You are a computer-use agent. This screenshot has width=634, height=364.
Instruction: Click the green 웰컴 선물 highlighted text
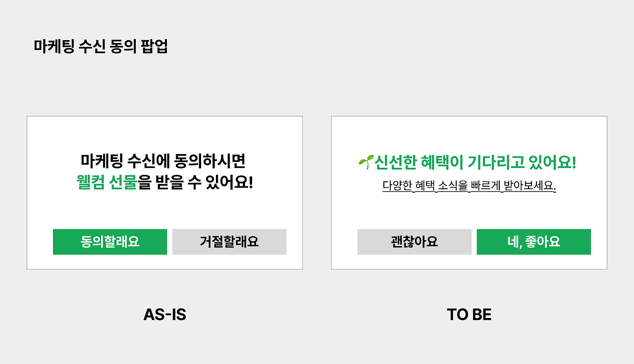pos(107,183)
